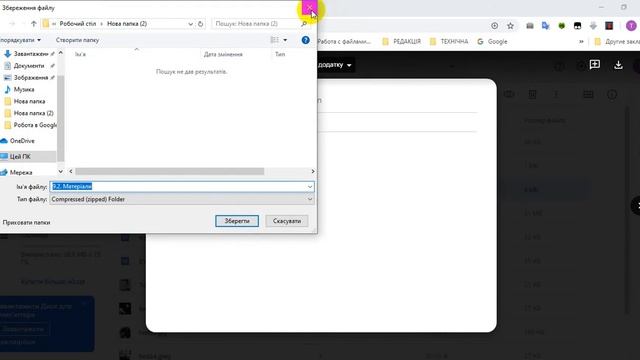Open the 'Упорядкувати' organize menu
Screen dimensions: 640x360
pyautogui.click(x=20, y=40)
